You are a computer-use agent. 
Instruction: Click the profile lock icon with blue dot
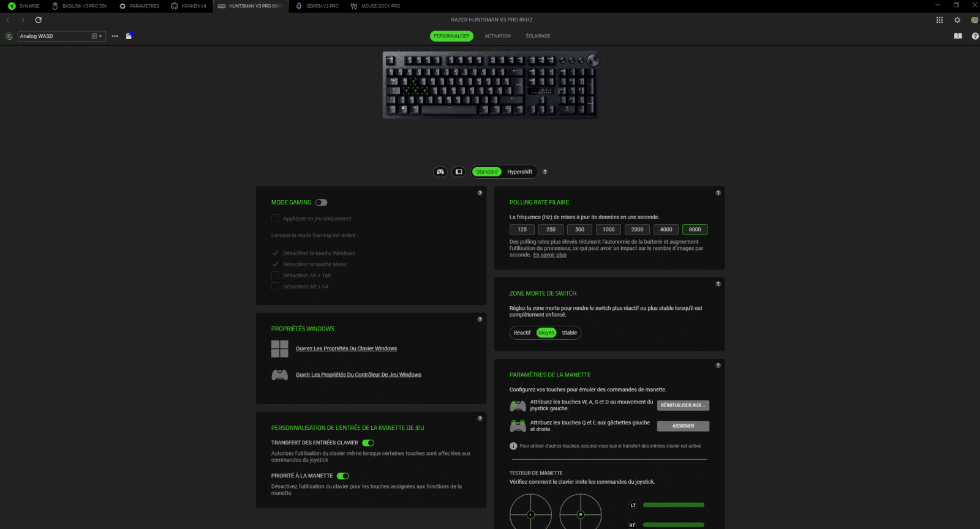[129, 36]
